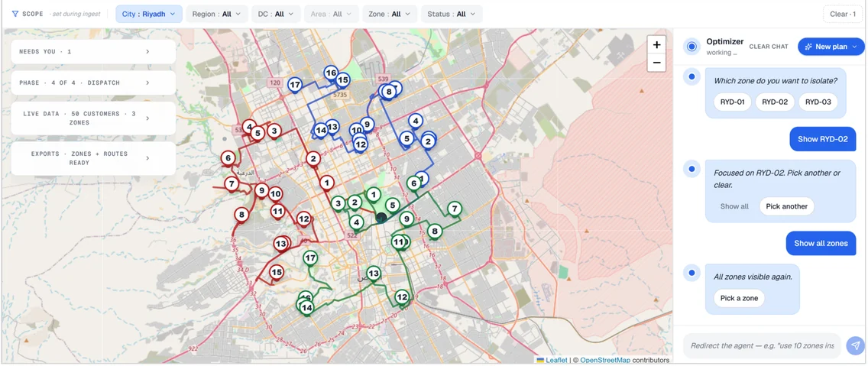Open the Status: All filter dropdown
Image resolution: width=868 pixels, height=366 pixels.
452,14
